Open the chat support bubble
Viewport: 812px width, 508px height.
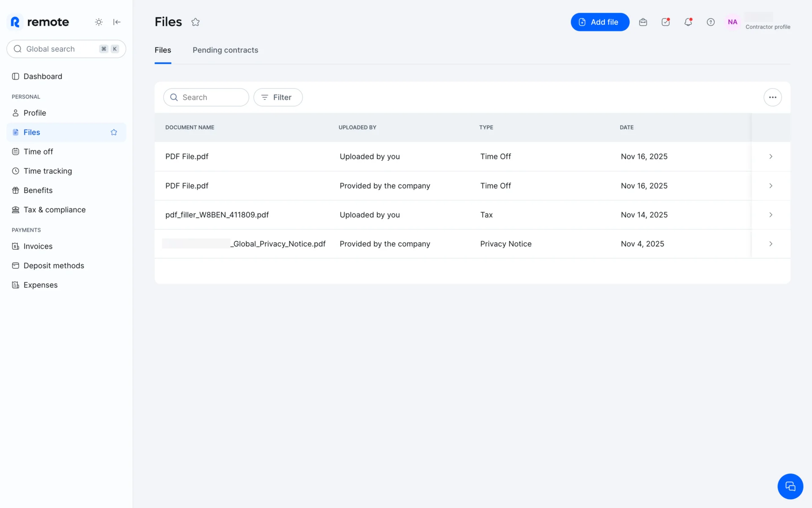pos(790,486)
